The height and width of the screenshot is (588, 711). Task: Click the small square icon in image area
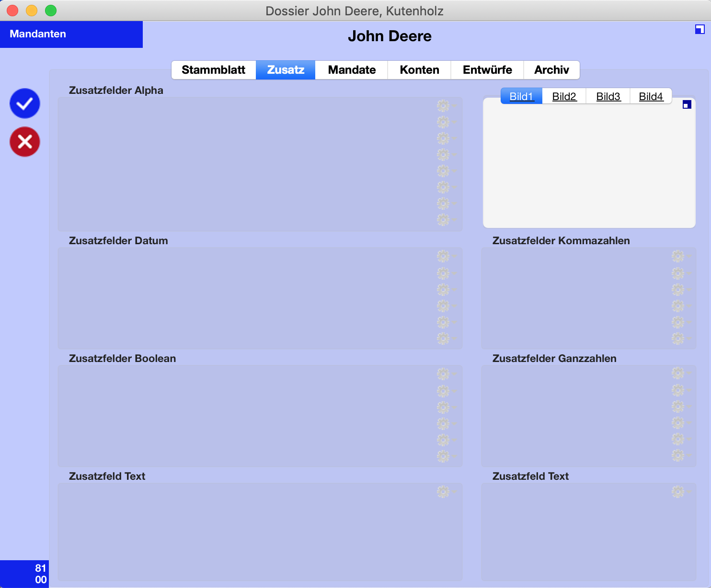tap(687, 104)
